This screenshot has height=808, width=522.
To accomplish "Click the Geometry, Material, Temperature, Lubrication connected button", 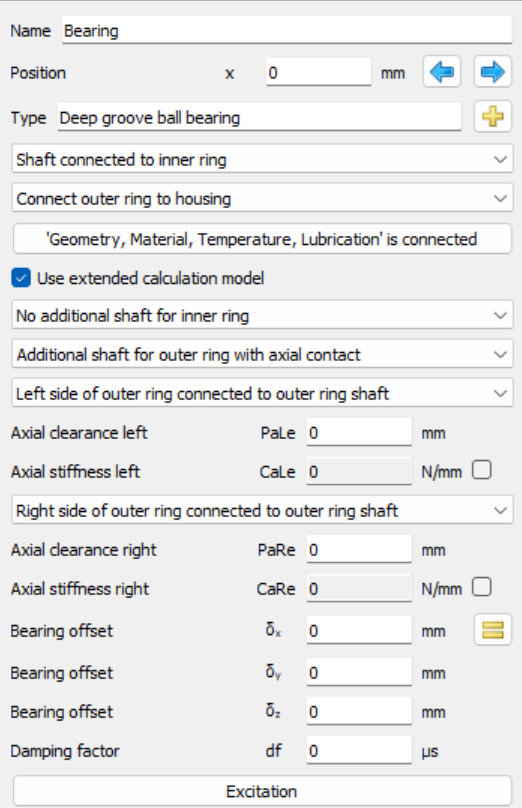I will [x=262, y=239].
